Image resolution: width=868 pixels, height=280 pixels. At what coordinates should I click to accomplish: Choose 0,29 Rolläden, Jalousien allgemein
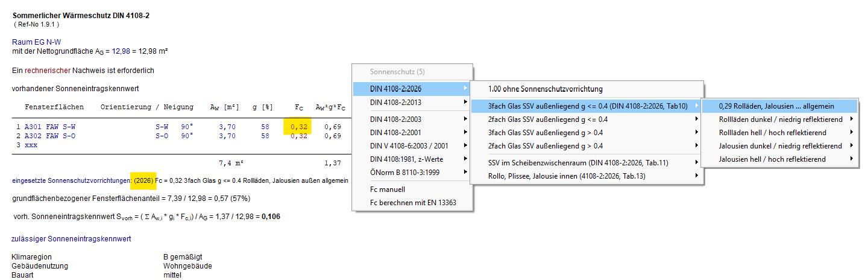[780, 106]
